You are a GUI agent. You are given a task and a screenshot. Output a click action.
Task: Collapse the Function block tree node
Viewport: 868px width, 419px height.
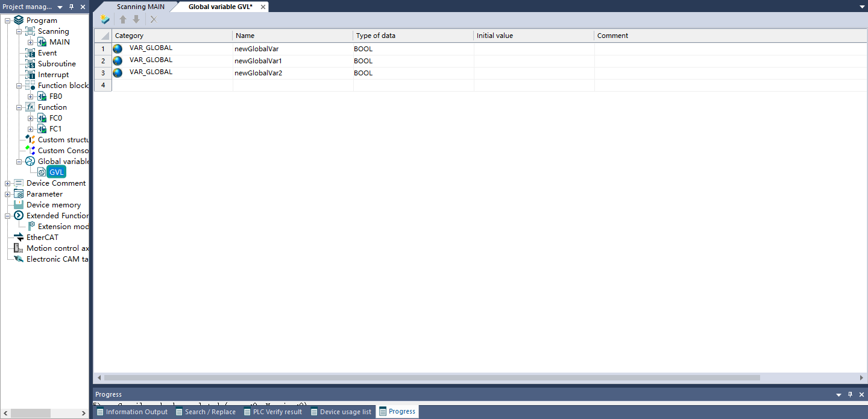click(19, 86)
